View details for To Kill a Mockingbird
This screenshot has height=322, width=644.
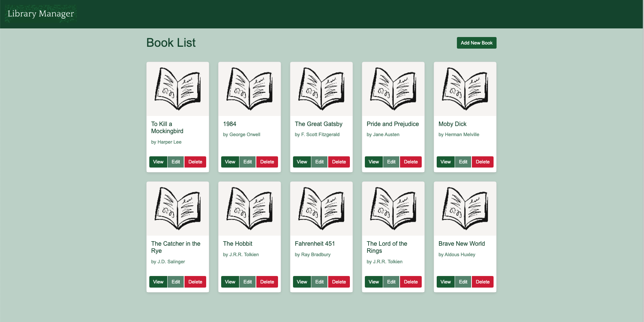coord(158,162)
